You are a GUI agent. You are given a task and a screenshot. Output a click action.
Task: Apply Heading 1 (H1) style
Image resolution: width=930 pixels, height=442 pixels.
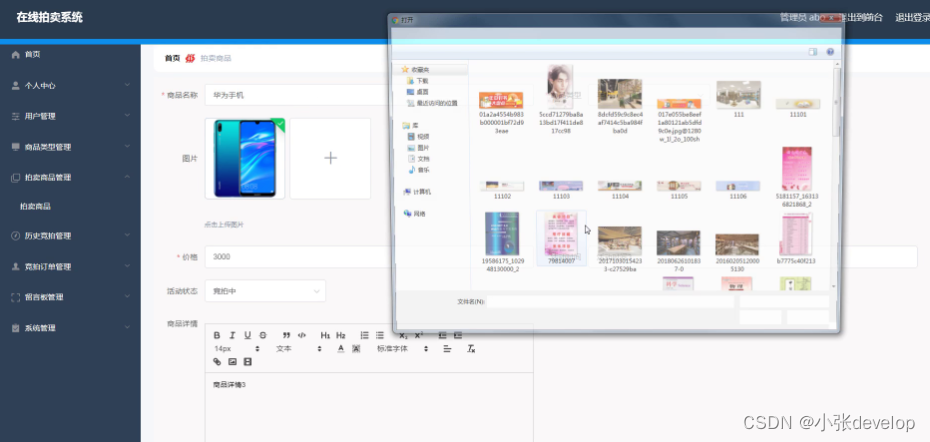[x=325, y=335]
